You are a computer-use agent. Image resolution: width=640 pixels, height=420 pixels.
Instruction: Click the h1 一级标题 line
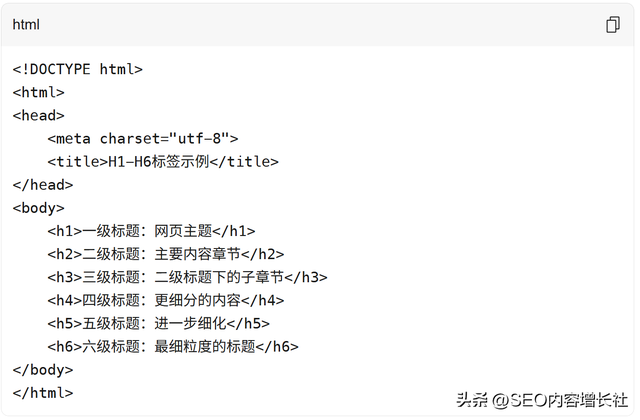pyautogui.click(x=151, y=231)
